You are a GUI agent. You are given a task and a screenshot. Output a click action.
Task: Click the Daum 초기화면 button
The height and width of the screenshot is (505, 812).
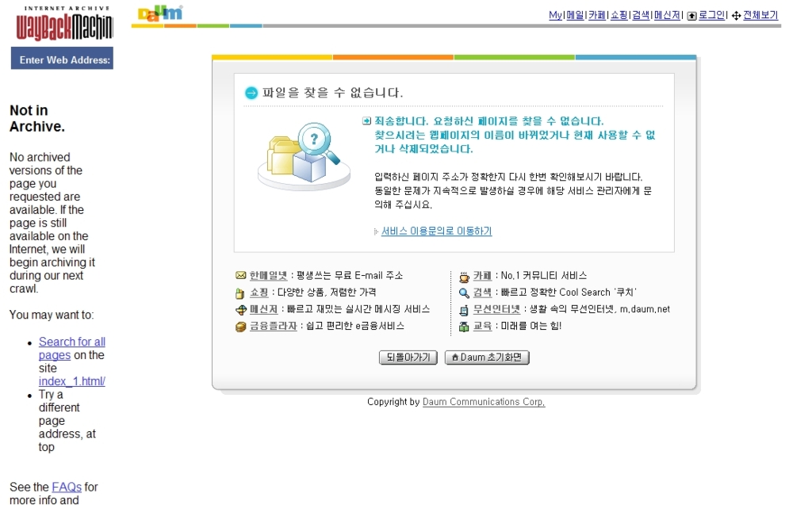[x=487, y=358]
